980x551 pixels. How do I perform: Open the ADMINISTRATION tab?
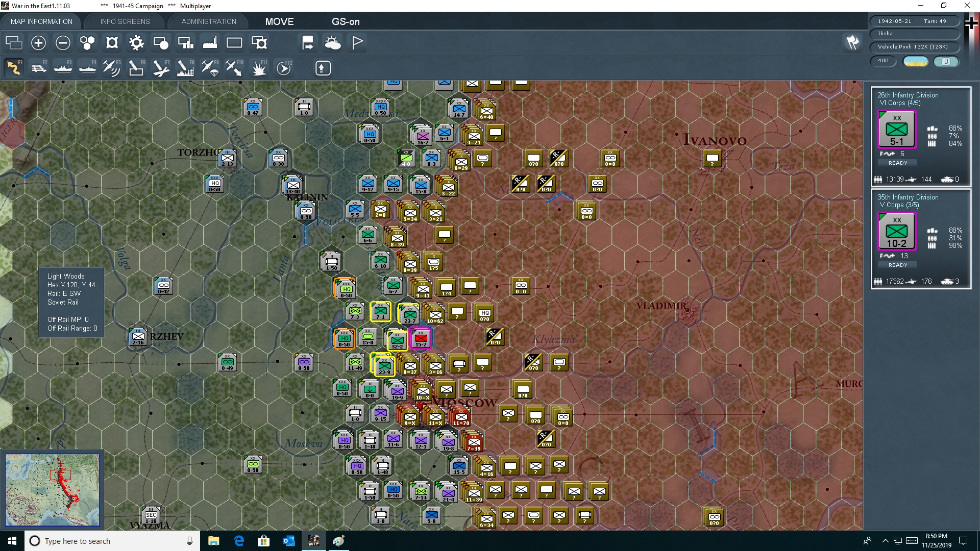pos(209,21)
